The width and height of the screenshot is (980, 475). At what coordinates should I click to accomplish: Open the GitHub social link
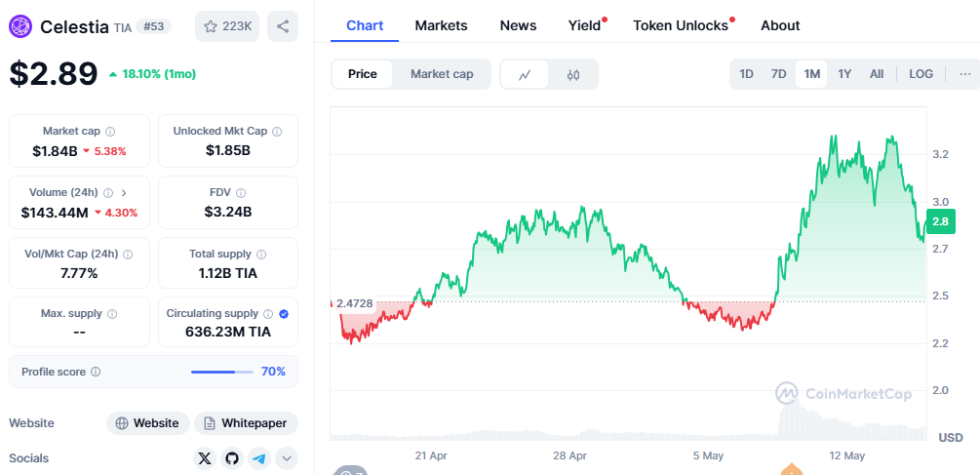(232, 458)
